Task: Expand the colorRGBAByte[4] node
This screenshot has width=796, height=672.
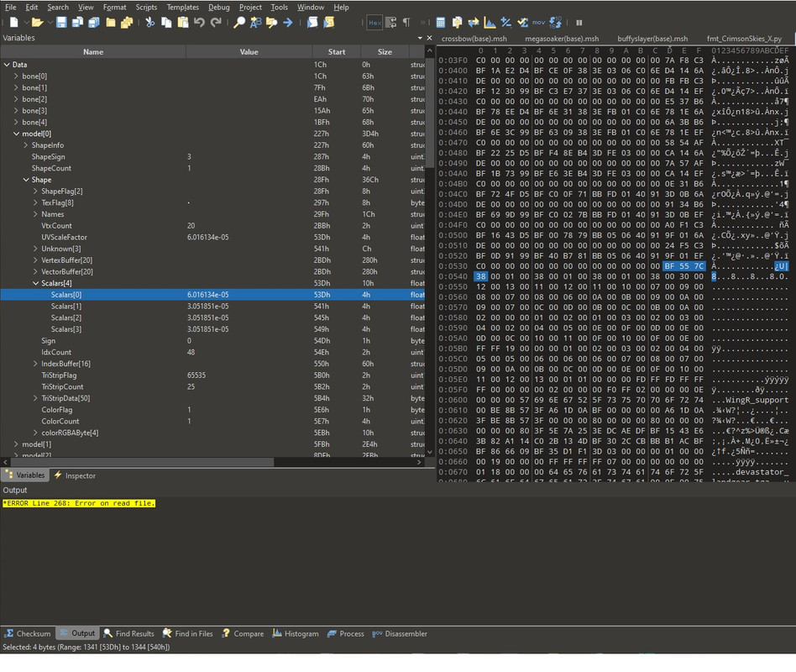Action: point(35,433)
